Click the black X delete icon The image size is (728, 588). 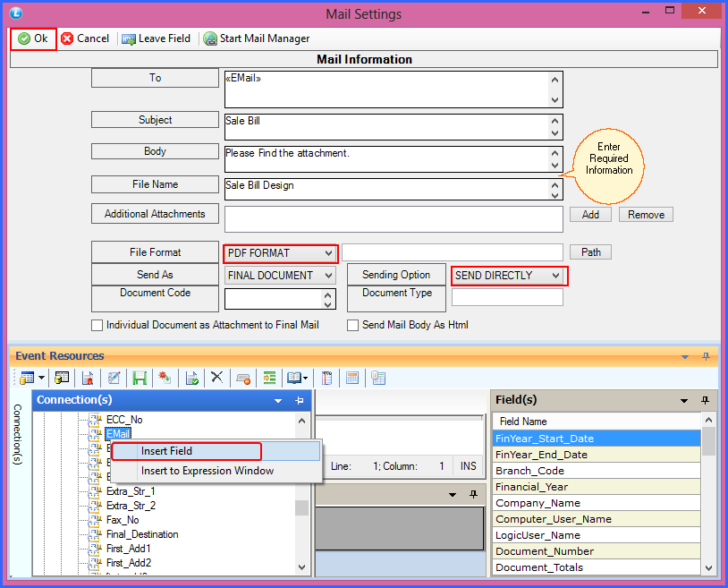tap(216, 377)
